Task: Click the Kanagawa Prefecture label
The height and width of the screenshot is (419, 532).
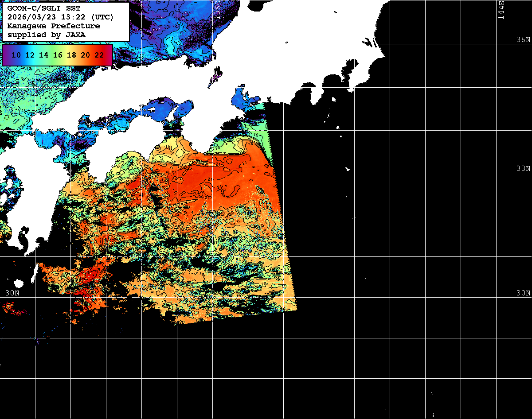Action: [53, 26]
